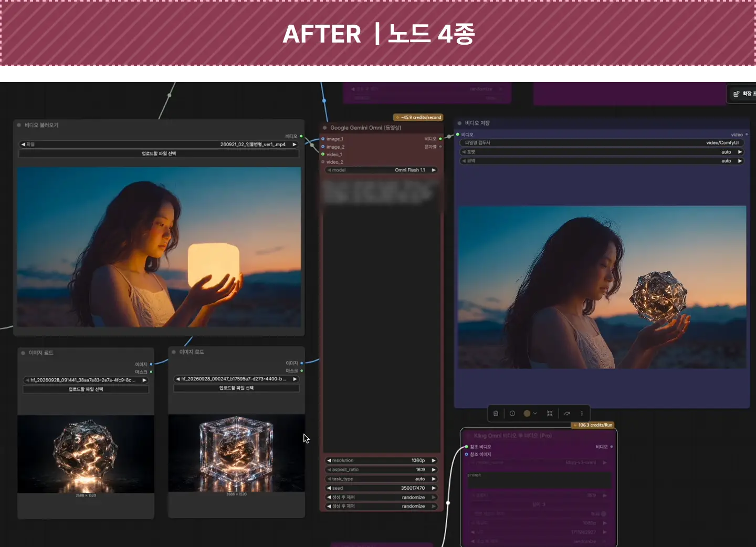Click next arrow on 260921_02 mp4 file selector

coord(295,144)
